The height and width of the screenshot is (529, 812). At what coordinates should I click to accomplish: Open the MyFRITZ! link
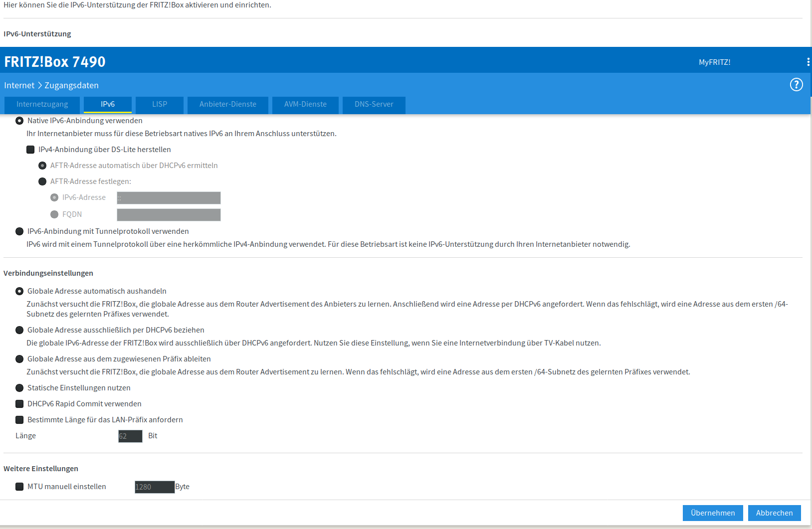tap(714, 62)
